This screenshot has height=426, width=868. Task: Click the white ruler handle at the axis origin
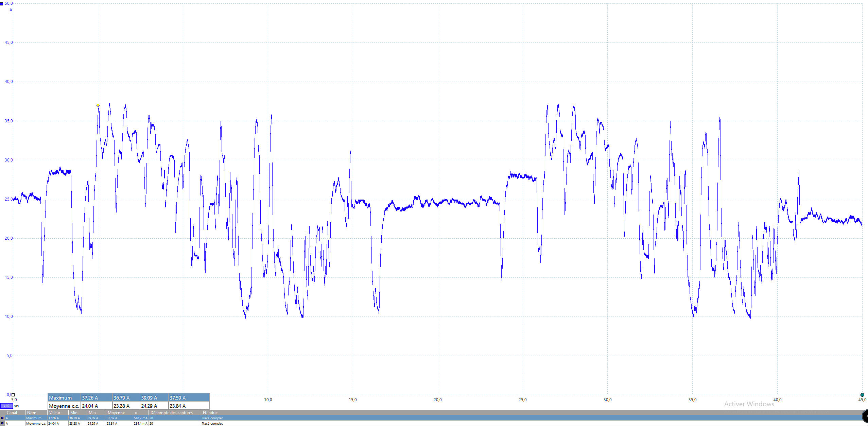[x=13, y=395]
